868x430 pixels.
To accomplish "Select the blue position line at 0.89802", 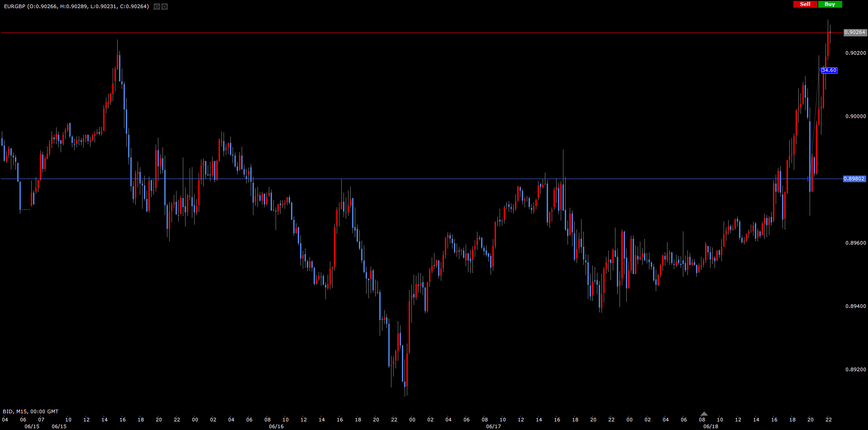I will [407, 179].
